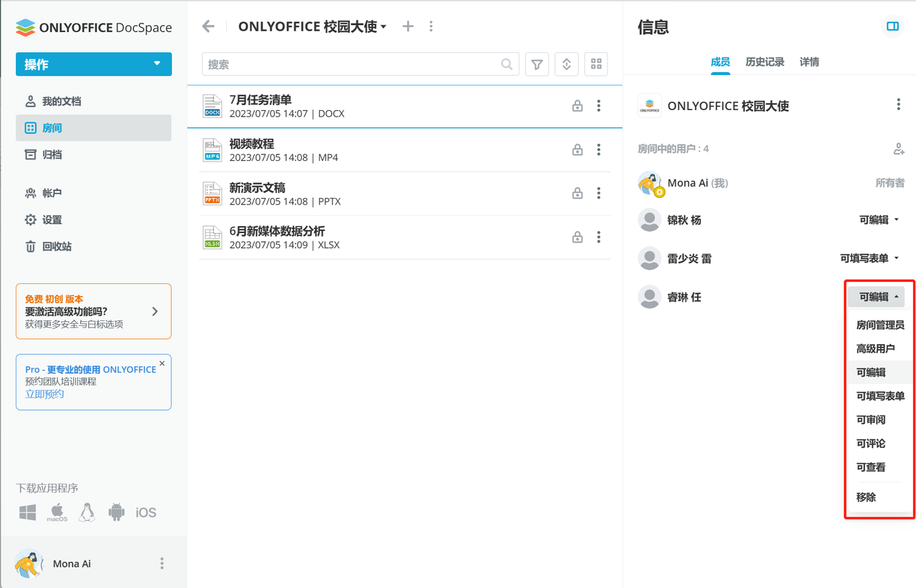Open the 操作 dropdown button
The image size is (916, 588).
point(94,64)
